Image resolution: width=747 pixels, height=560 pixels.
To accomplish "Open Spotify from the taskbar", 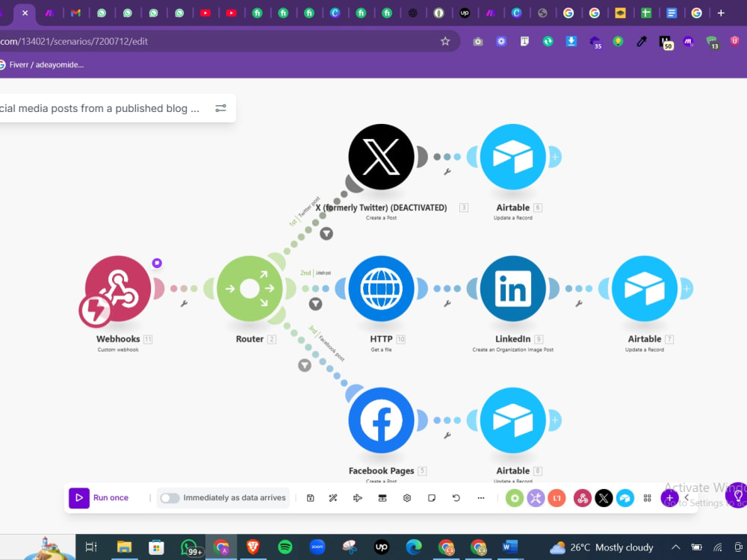I will [285, 547].
